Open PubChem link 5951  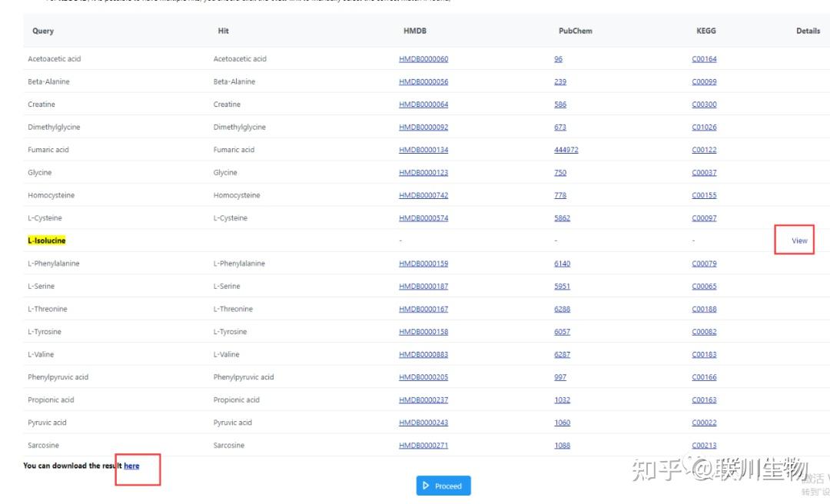pos(562,287)
